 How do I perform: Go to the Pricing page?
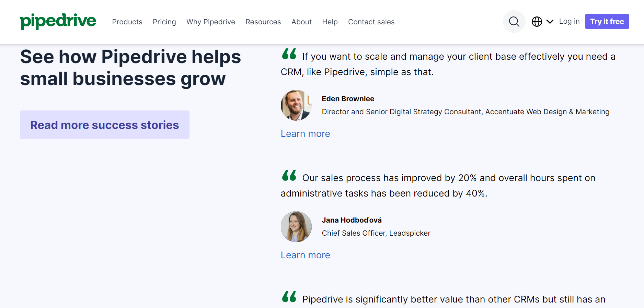click(x=164, y=22)
